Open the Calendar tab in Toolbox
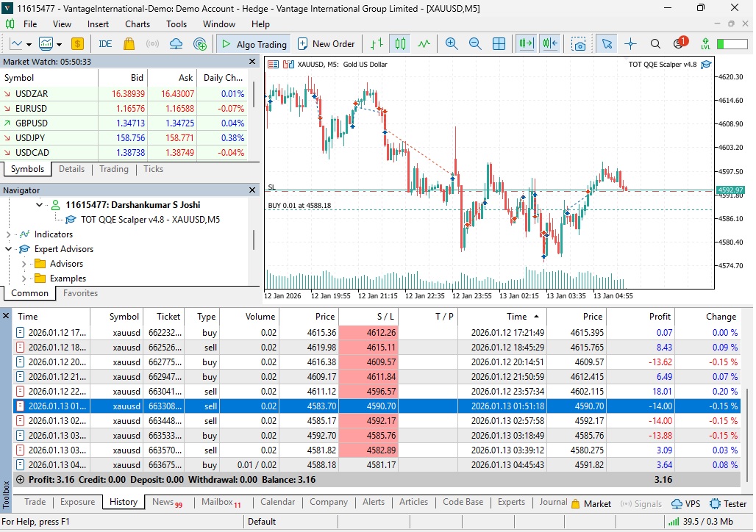The width and height of the screenshot is (756, 532). (x=277, y=502)
